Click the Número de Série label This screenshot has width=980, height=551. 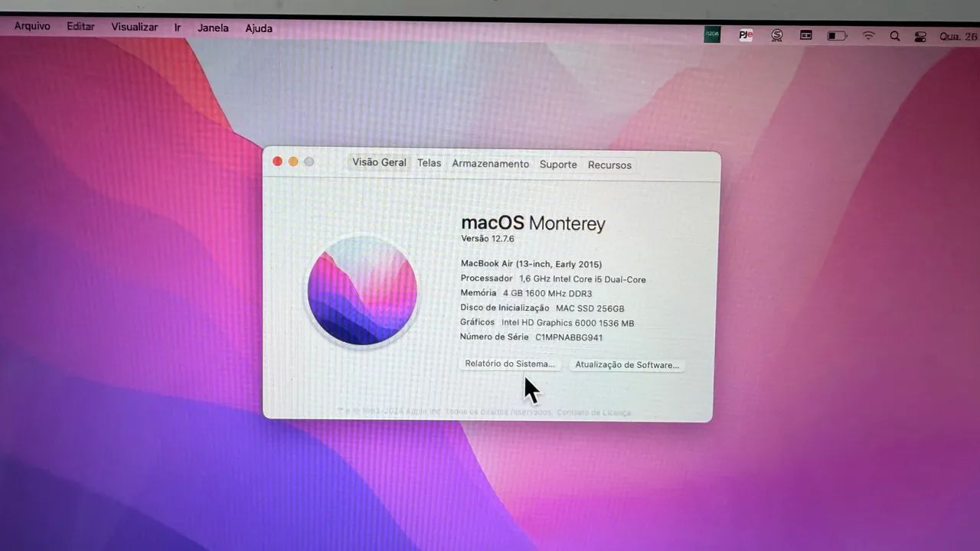click(494, 337)
